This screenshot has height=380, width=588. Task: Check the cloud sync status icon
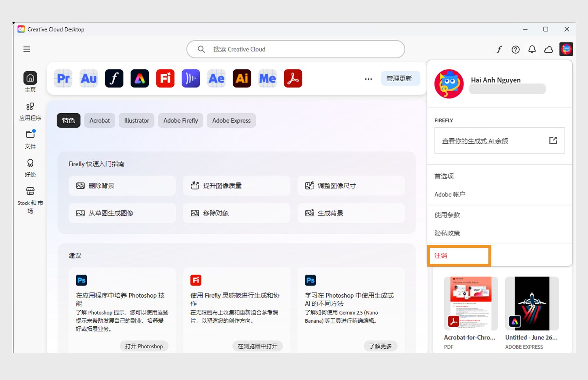[x=549, y=49]
